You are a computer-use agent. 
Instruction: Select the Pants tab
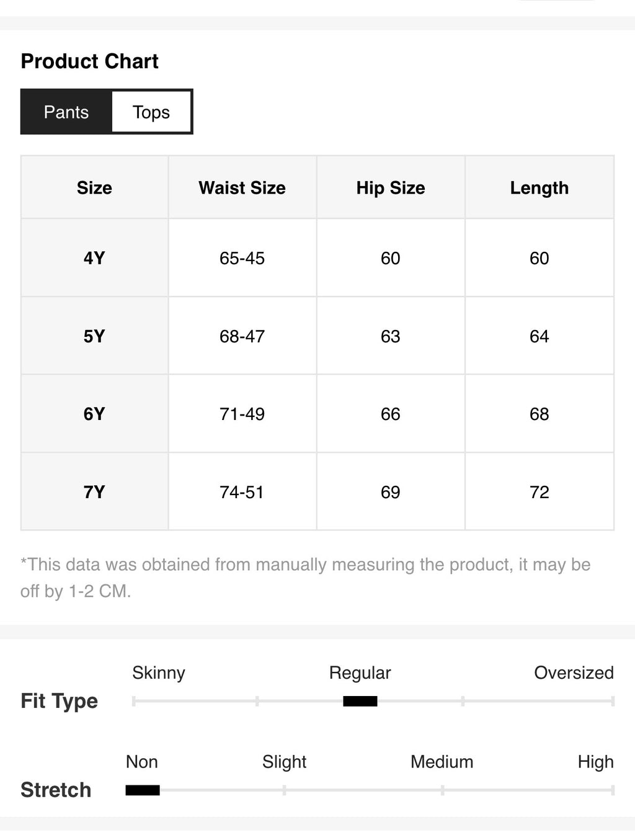tap(66, 112)
